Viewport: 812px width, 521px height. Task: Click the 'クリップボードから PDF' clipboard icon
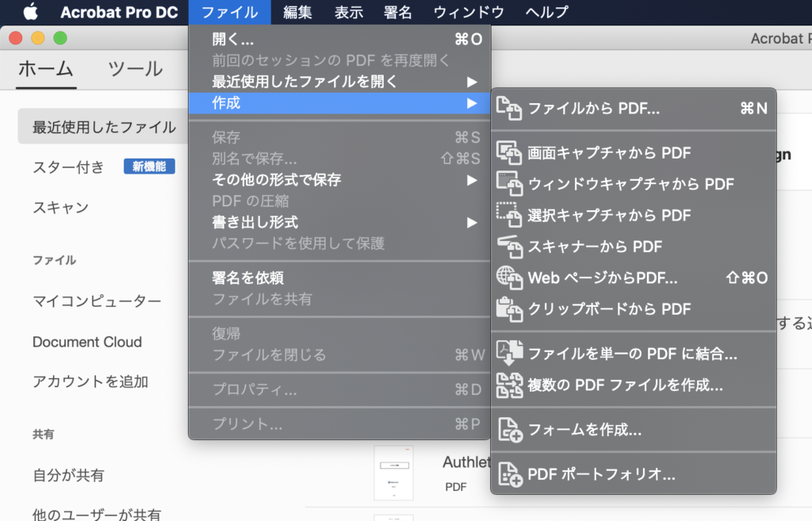[x=509, y=309]
